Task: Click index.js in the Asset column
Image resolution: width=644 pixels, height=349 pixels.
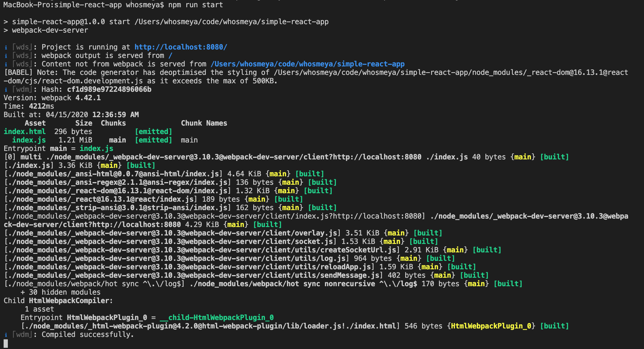Action: coord(29,140)
